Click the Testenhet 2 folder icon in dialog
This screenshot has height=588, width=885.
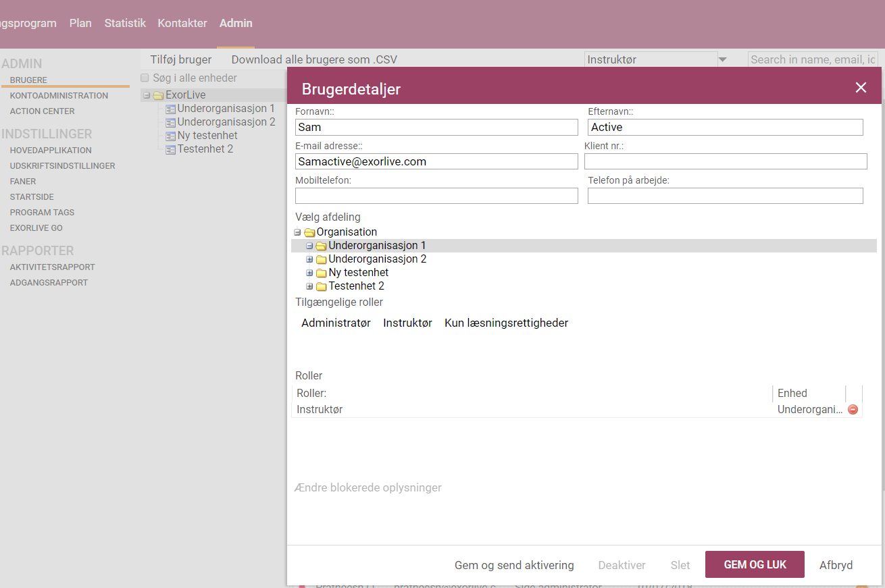click(x=321, y=286)
